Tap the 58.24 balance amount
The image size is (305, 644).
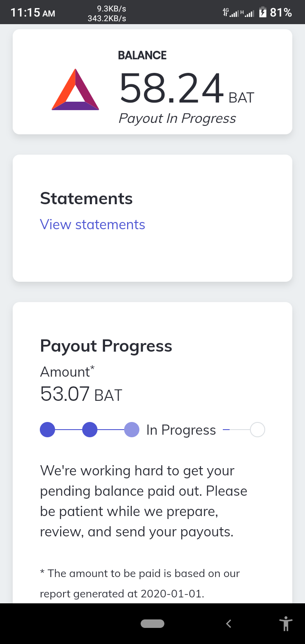171,88
